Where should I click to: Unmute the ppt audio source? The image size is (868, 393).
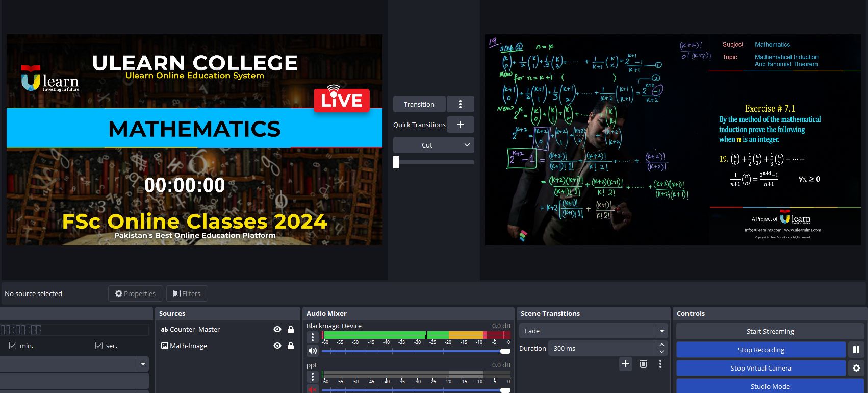tap(313, 390)
